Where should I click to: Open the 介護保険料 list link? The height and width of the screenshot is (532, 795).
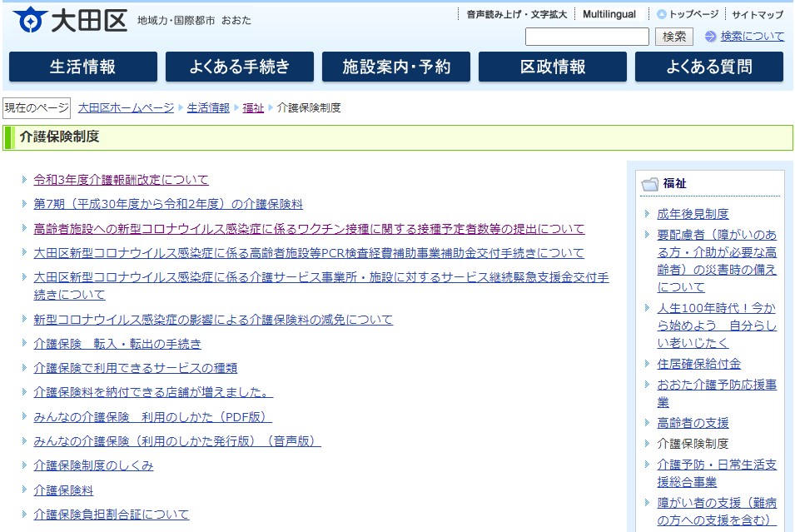coord(63,490)
